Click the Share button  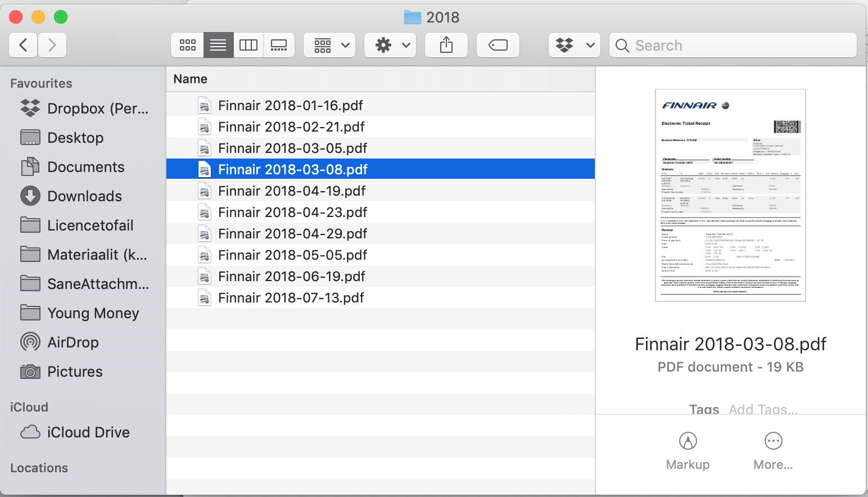(446, 45)
